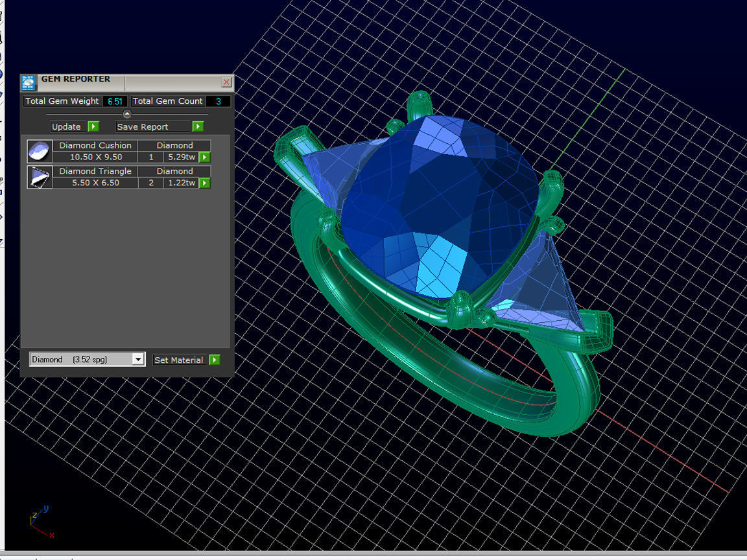Click the Set Material button
747x560 pixels.
coord(179,360)
